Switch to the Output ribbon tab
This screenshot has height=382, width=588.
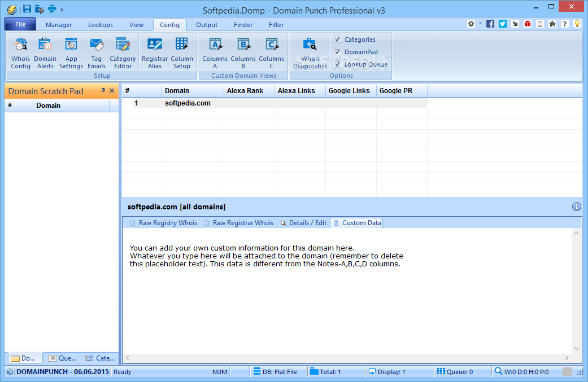[x=207, y=25]
